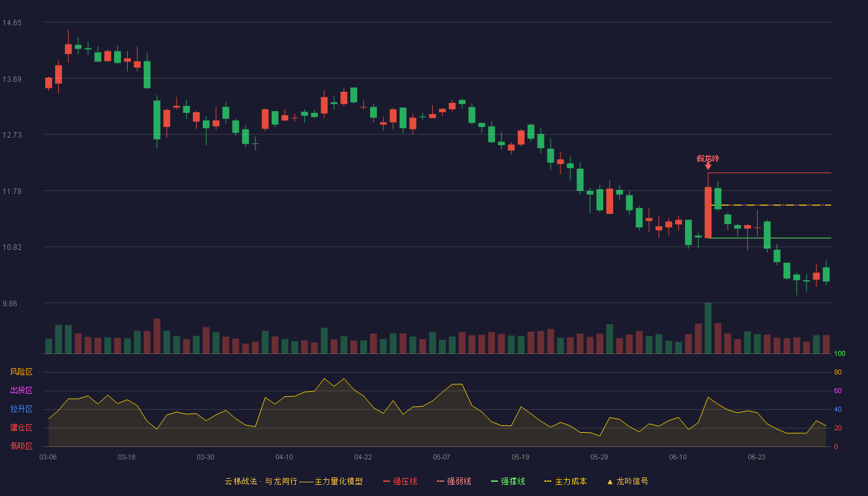
Task: Click the yellow triangle icon beside 龙吟信号
Action: (610, 482)
